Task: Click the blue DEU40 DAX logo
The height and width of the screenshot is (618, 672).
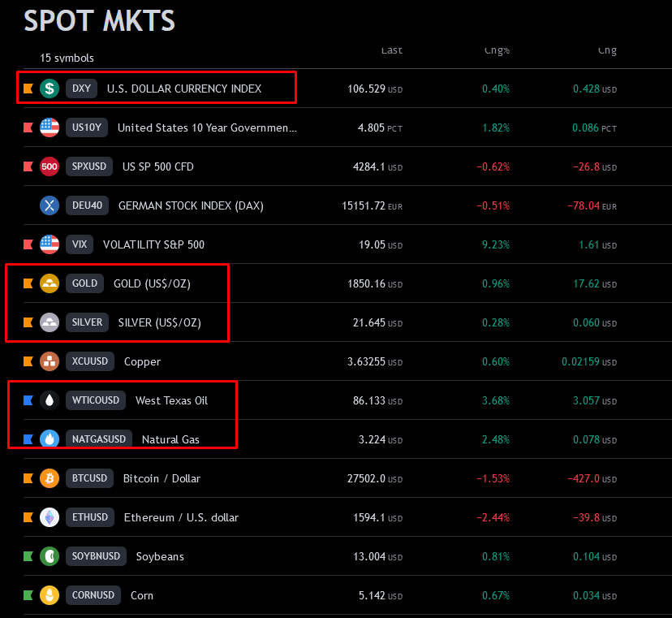Action: point(50,205)
